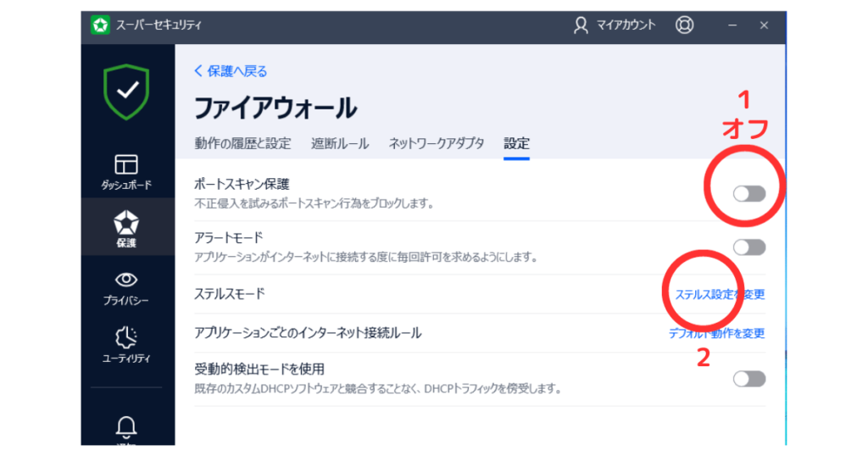Toggle 受動的検出モードを使用 switch

click(x=749, y=378)
